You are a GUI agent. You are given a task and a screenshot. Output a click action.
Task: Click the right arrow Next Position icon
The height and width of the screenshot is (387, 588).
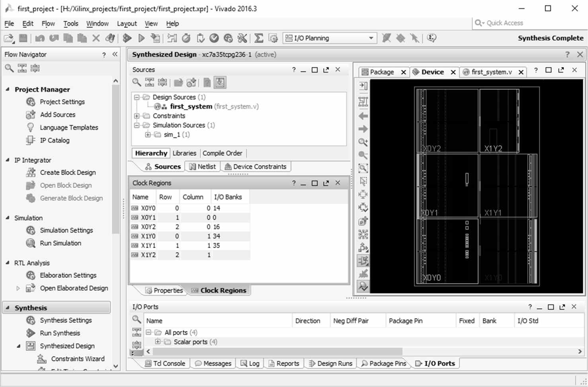[363, 129]
